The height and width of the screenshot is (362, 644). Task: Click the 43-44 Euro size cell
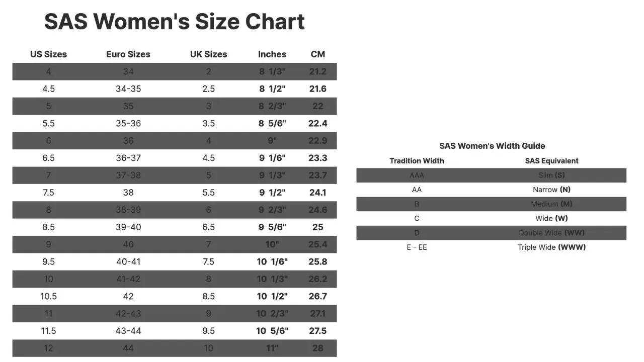pos(128,331)
